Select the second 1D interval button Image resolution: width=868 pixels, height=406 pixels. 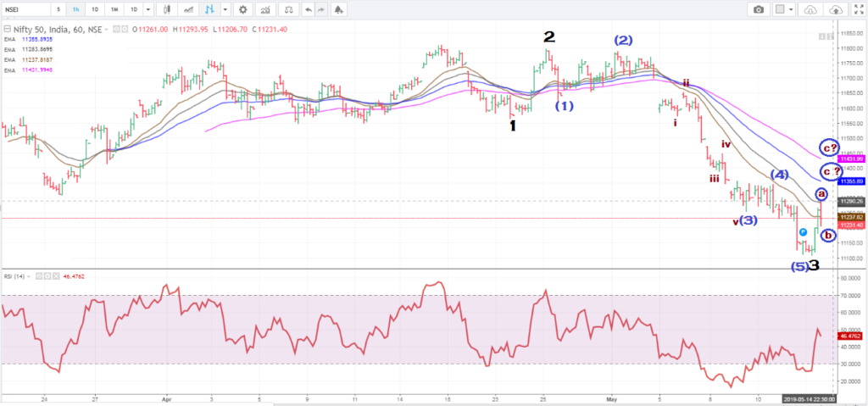133,9
